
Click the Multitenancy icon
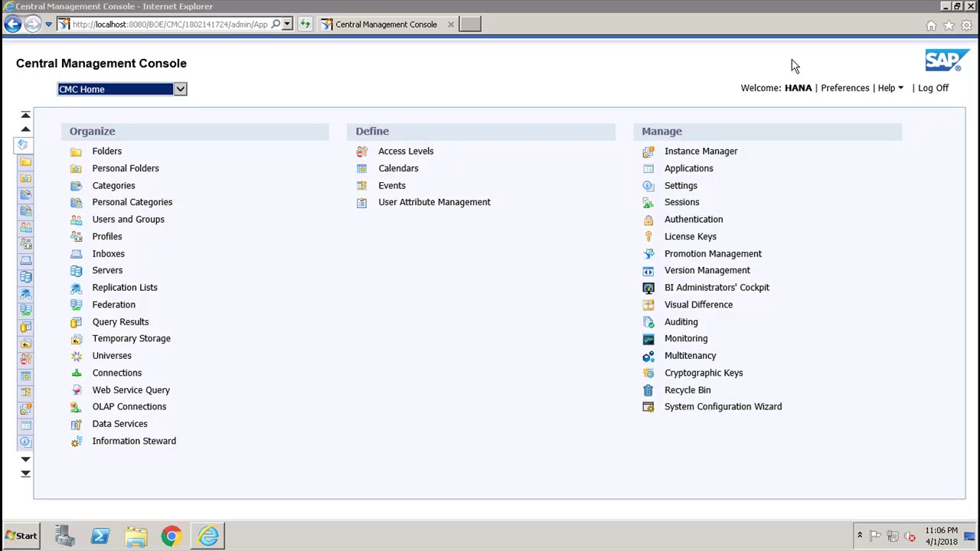point(648,356)
